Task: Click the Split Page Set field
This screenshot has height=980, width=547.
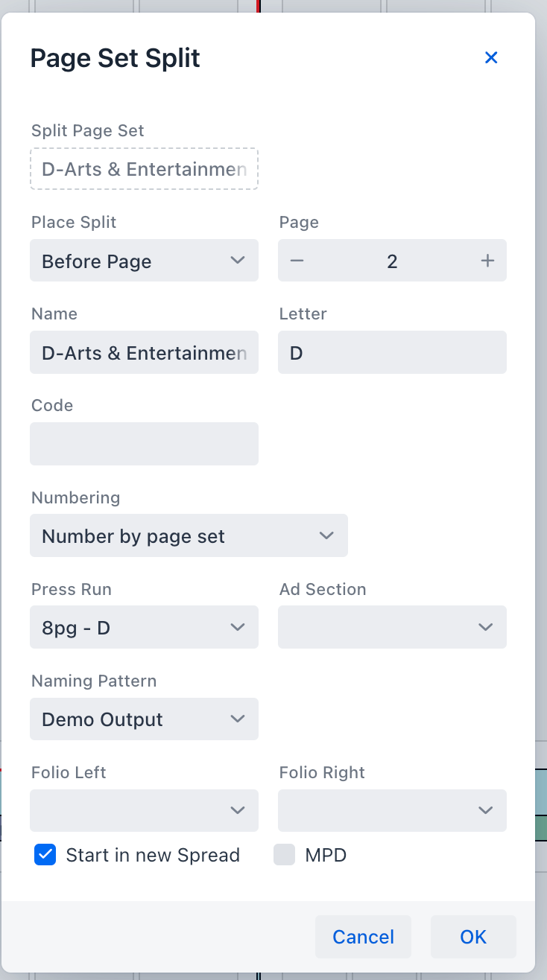Action: tap(144, 169)
